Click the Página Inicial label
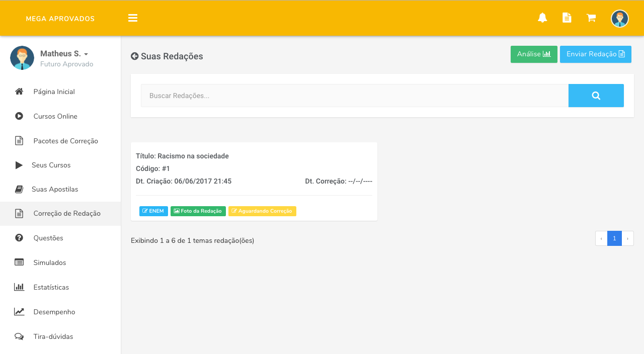The image size is (644, 354). point(54,92)
